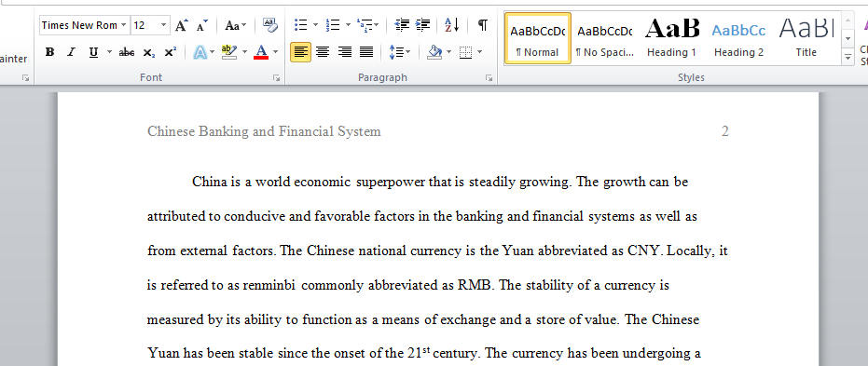Expand the shading color arrow
Viewport: 868px width, 366px height.
coord(448,52)
